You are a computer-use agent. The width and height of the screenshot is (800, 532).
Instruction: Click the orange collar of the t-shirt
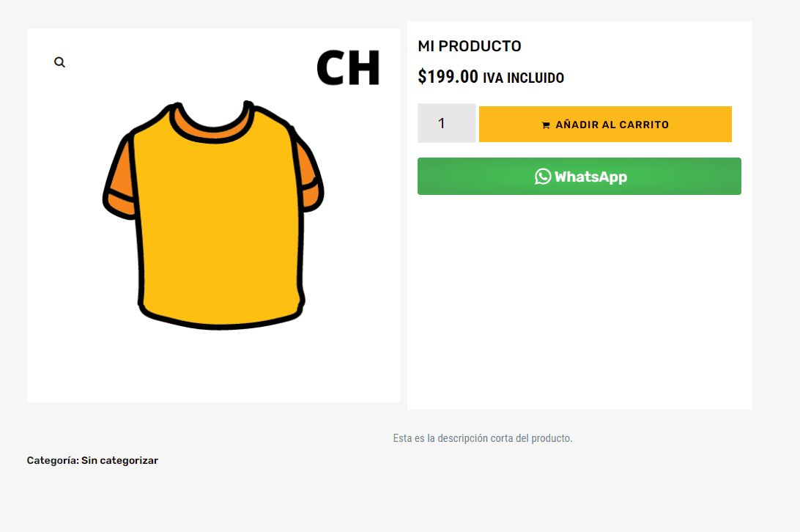(x=212, y=124)
